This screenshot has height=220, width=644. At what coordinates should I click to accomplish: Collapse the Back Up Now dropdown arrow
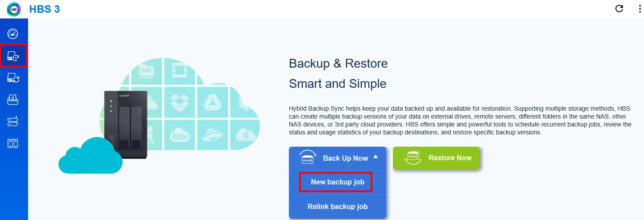click(375, 156)
